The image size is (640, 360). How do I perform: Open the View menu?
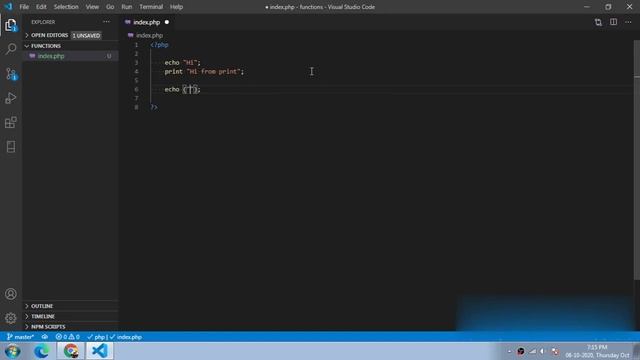point(92,7)
